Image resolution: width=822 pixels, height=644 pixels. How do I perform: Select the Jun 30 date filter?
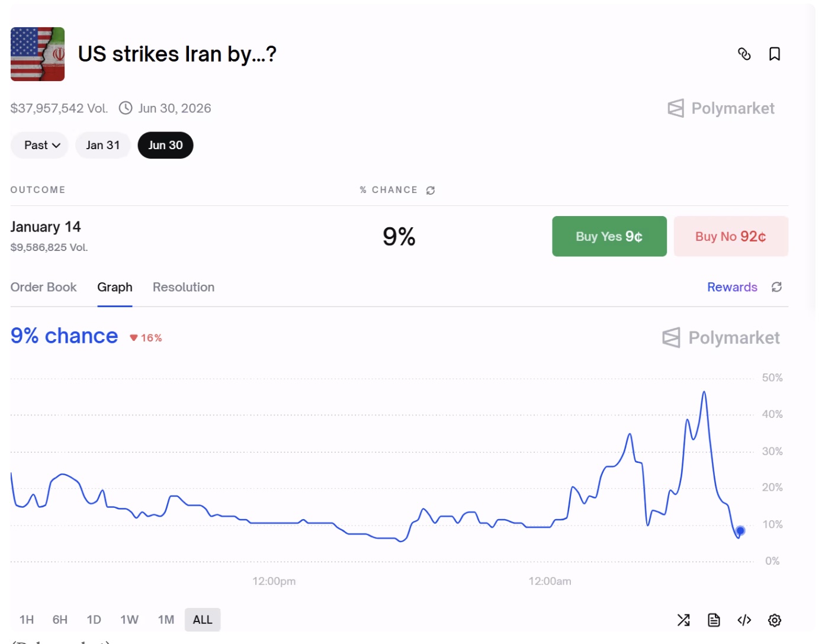coord(165,145)
